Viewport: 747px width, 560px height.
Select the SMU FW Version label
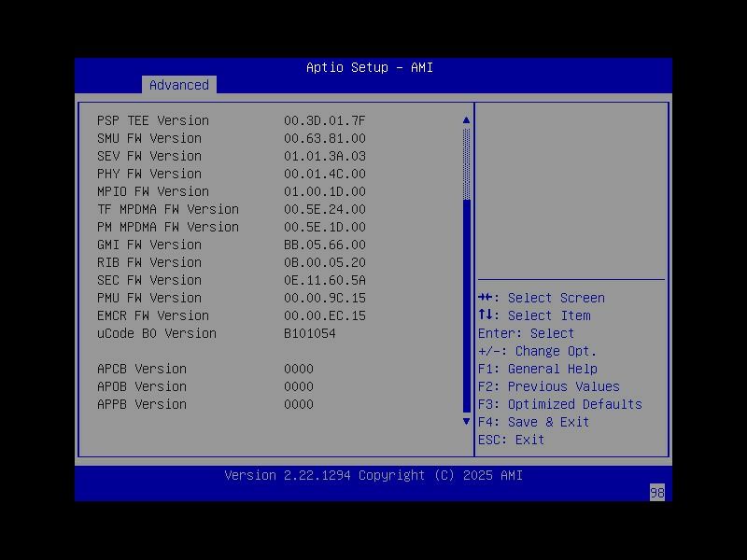click(149, 138)
